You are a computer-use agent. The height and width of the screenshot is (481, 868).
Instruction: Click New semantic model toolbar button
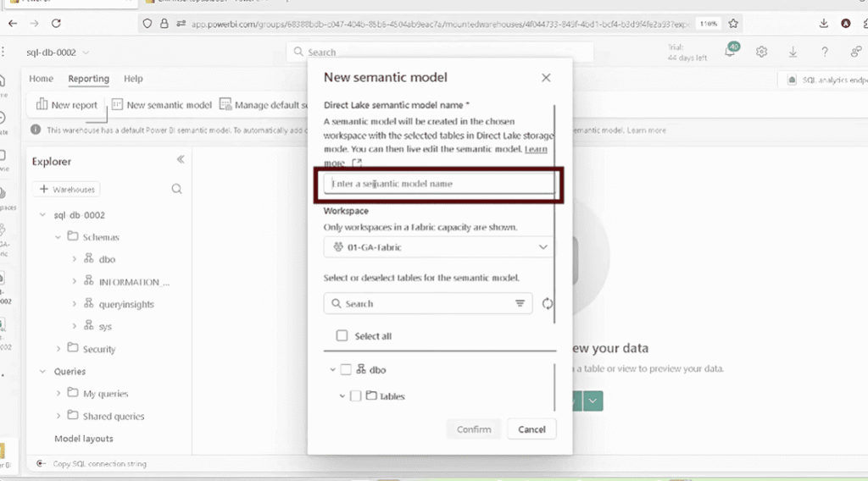coord(162,104)
